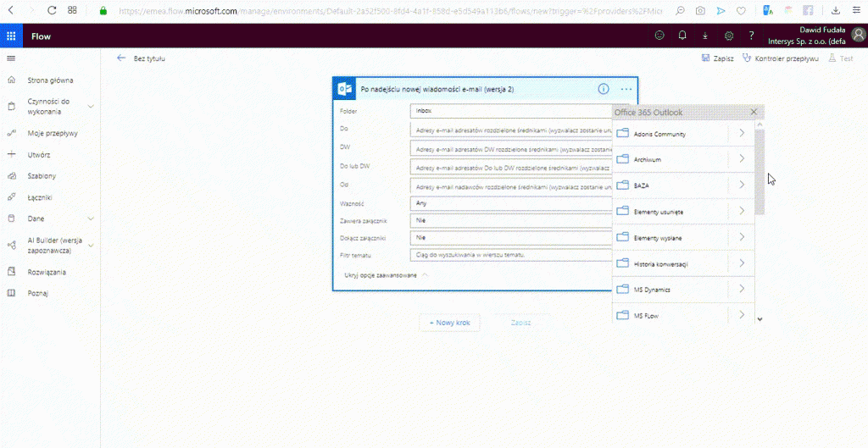Open the user account avatar

tap(859, 36)
